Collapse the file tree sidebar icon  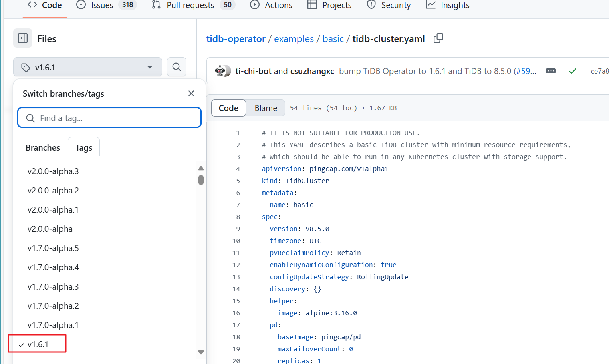click(23, 38)
